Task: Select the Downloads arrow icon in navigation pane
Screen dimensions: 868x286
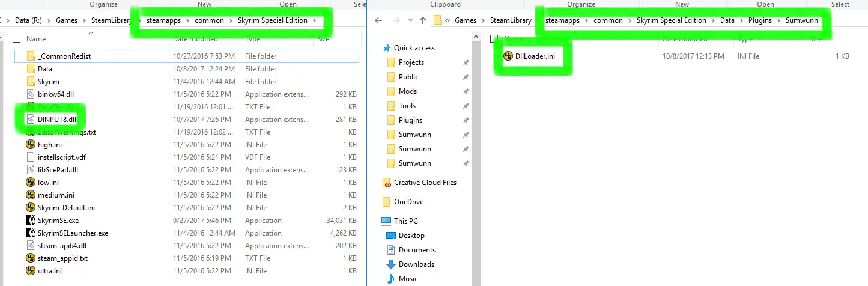Action: coord(391,264)
